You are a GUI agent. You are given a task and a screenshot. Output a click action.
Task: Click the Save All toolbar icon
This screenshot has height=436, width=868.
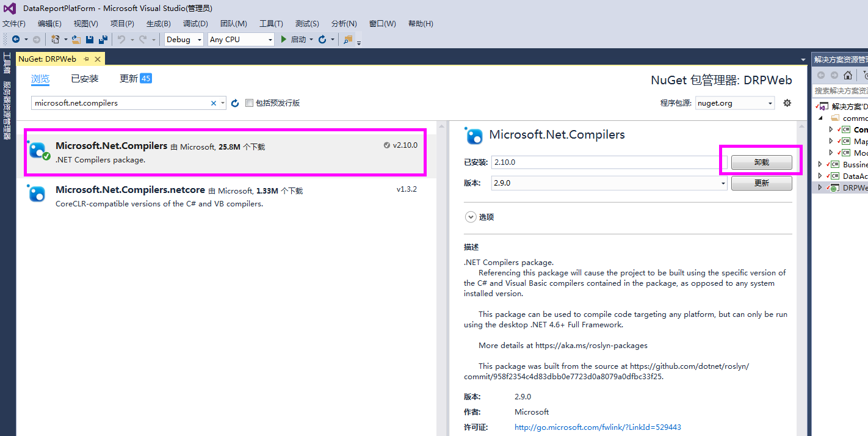click(x=103, y=39)
